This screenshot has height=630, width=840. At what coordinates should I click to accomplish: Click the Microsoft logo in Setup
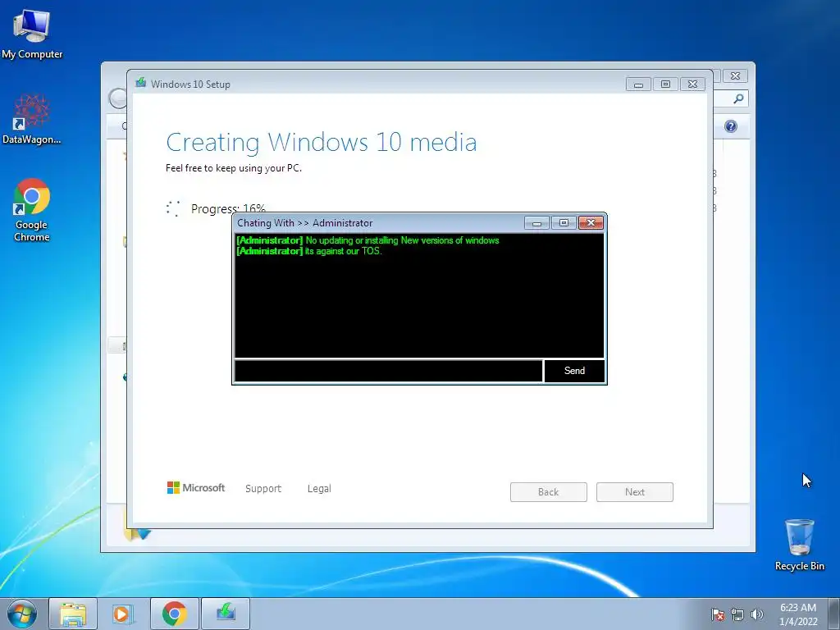196,487
